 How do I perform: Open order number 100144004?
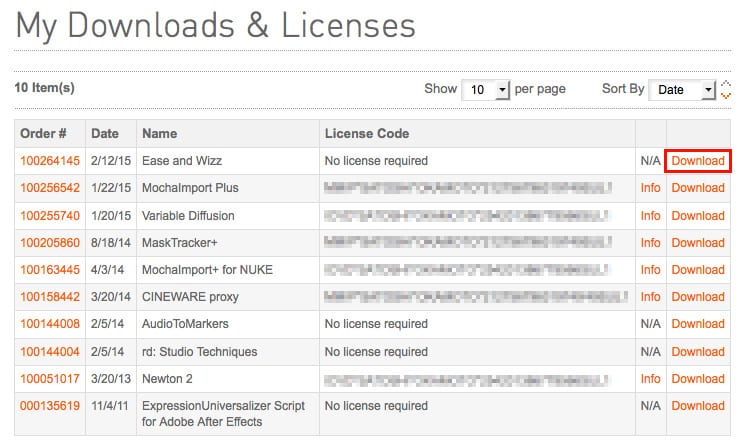50,352
